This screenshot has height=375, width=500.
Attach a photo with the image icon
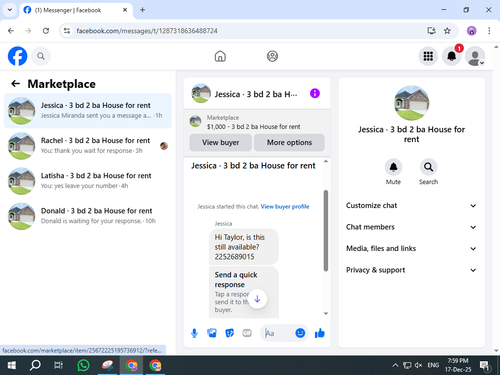click(x=212, y=333)
